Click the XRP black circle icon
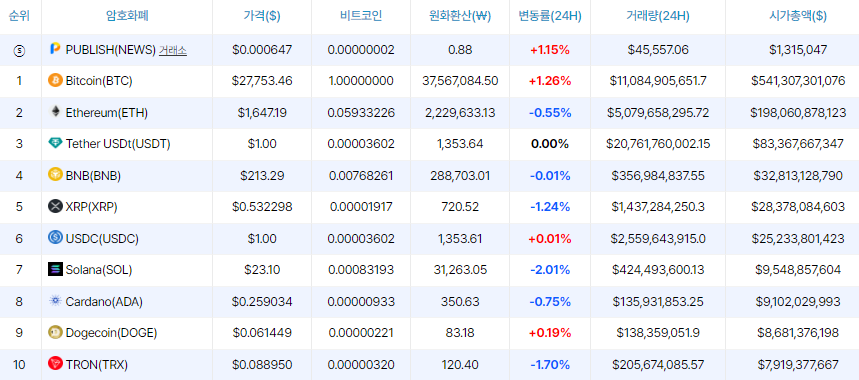 (55, 207)
